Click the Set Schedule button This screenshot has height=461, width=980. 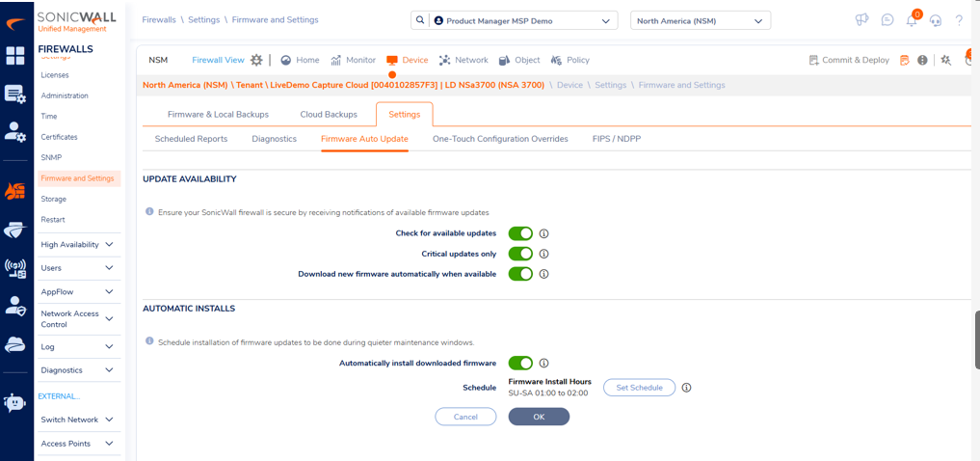[x=640, y=388]
